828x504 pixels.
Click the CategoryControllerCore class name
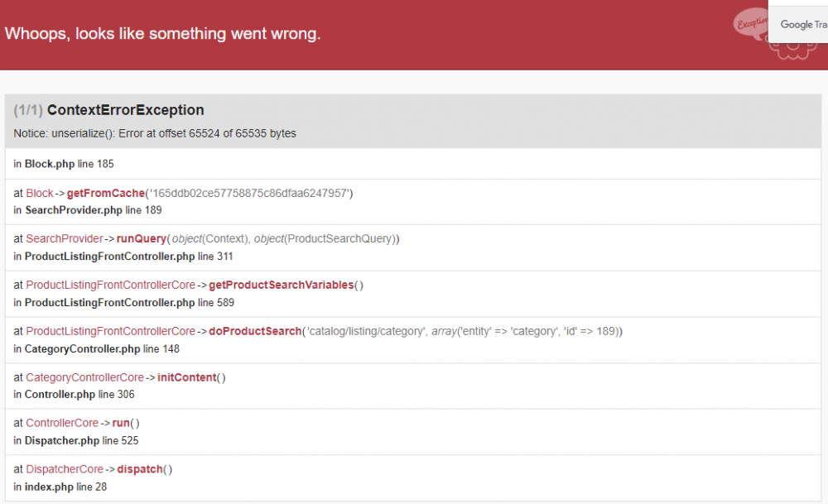(84, 377)
